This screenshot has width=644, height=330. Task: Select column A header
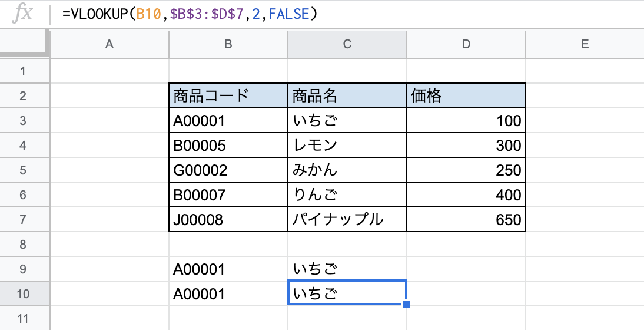pos(109,44)
